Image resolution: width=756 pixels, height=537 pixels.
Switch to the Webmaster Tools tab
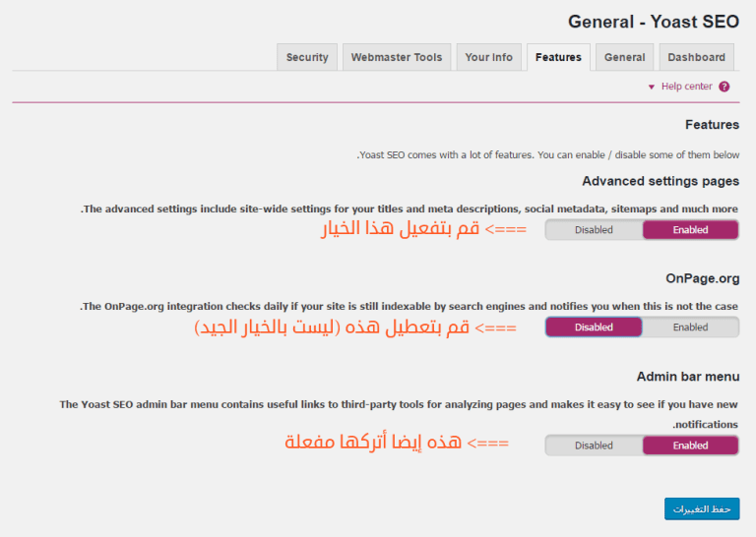click(397, 57)
